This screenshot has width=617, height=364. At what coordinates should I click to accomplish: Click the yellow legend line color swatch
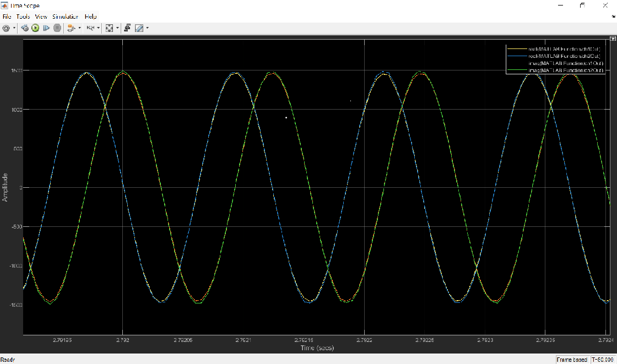518,49
